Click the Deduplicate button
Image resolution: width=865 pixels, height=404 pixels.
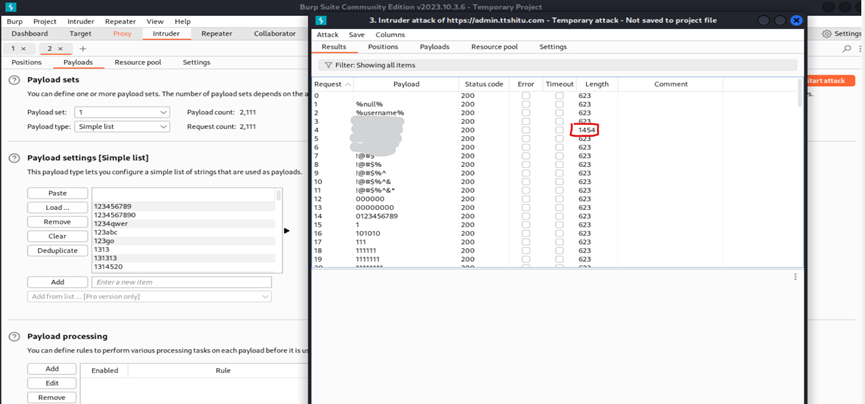coord(57,251)
